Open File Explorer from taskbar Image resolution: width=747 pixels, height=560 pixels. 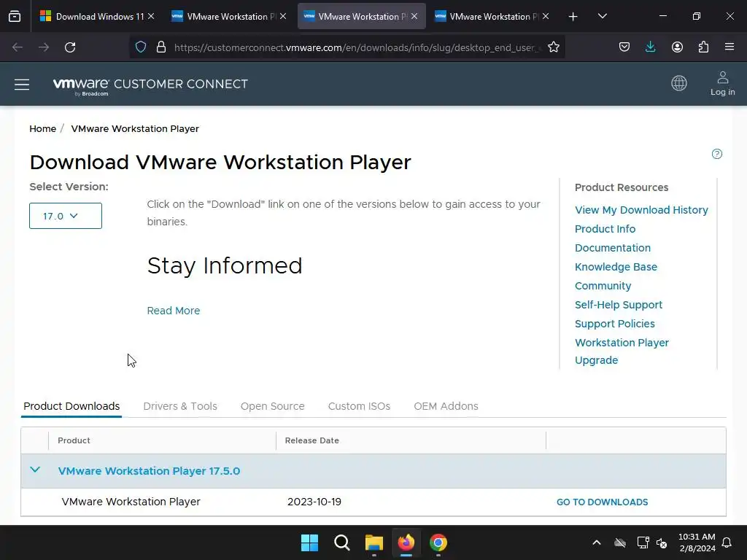[x=374, y=542]
